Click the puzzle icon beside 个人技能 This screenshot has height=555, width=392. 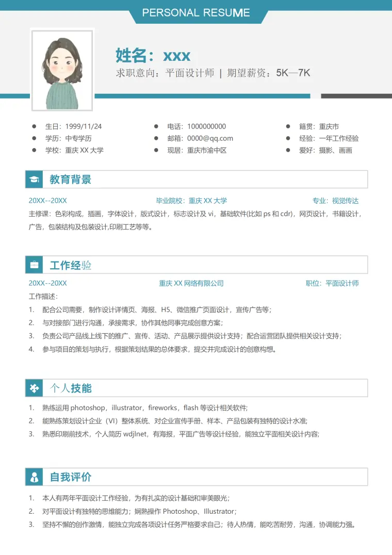pos(35,388)
